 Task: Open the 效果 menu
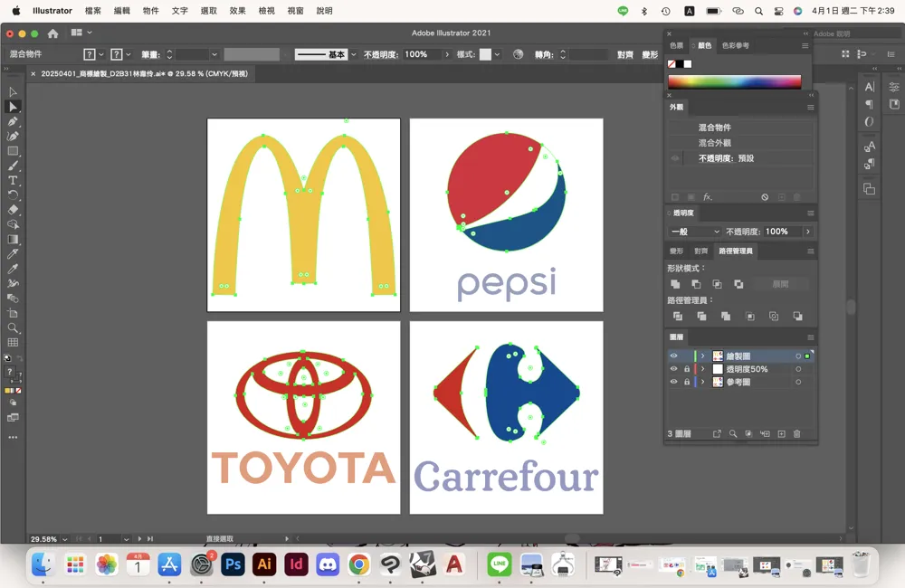(x=237, y=10)
